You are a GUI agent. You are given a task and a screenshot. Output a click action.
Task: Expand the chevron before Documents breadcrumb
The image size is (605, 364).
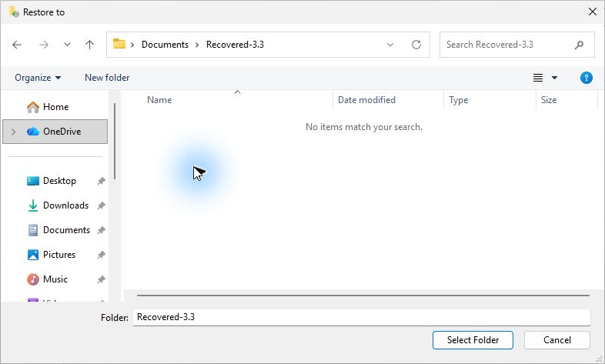pos(132,45)
